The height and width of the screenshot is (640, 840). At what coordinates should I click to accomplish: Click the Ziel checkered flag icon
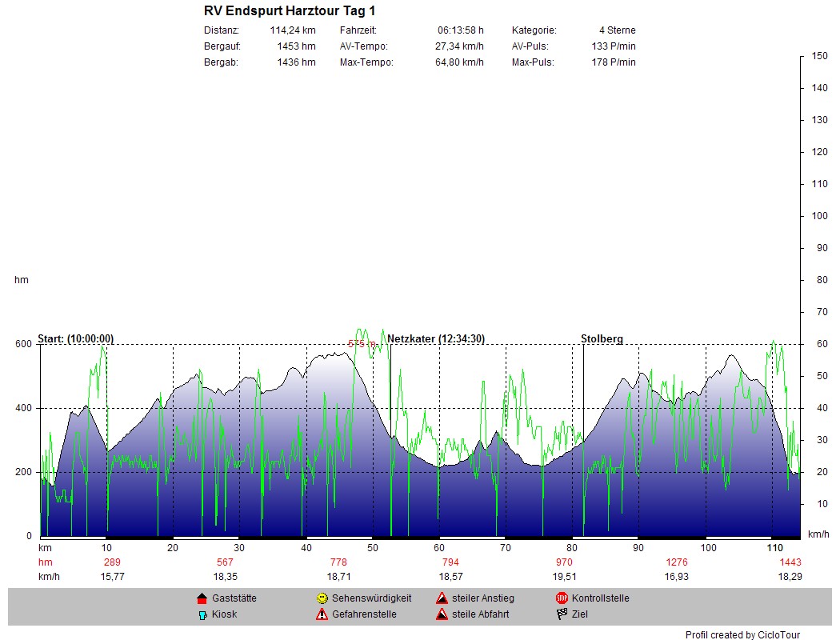pos(562,614)
